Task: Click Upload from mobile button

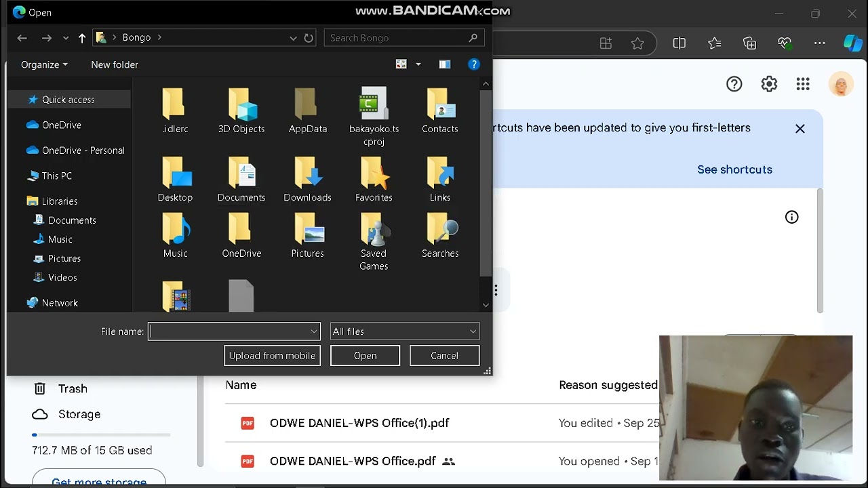Action: [x=272, y=355]
